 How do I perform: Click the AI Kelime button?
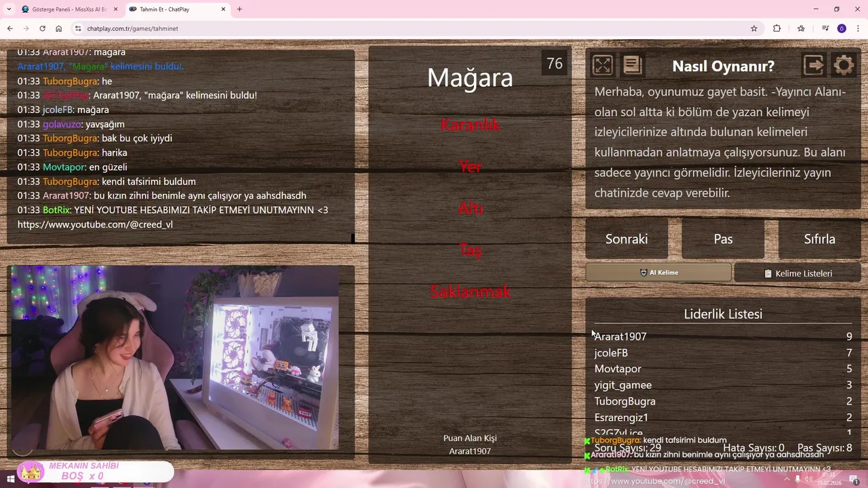click(658, 272)
